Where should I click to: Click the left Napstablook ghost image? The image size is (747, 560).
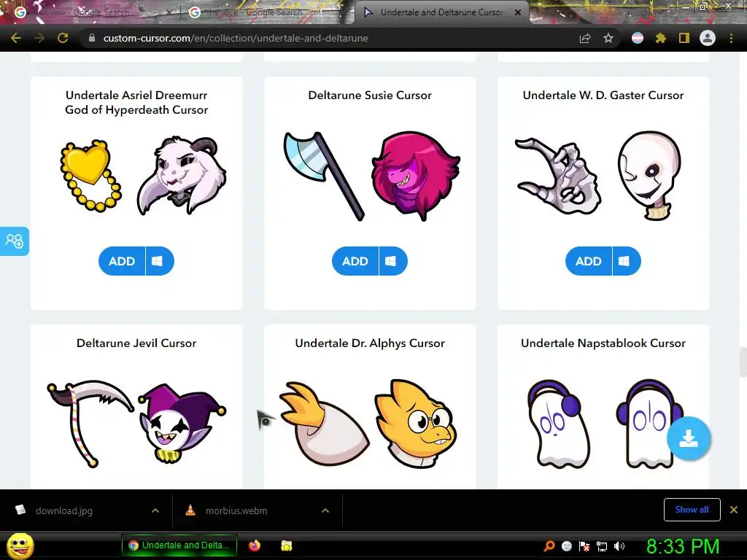click(558, 424)
